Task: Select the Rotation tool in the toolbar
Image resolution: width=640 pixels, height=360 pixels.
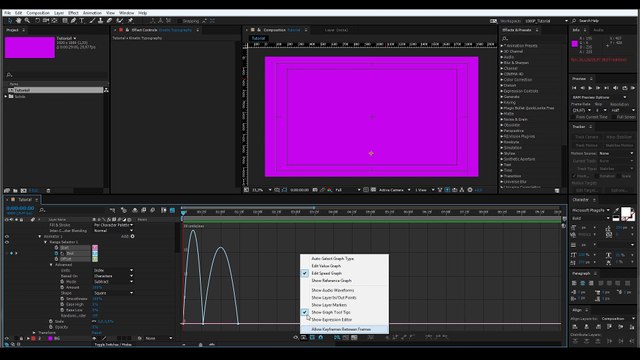Action: pos(37,21)
